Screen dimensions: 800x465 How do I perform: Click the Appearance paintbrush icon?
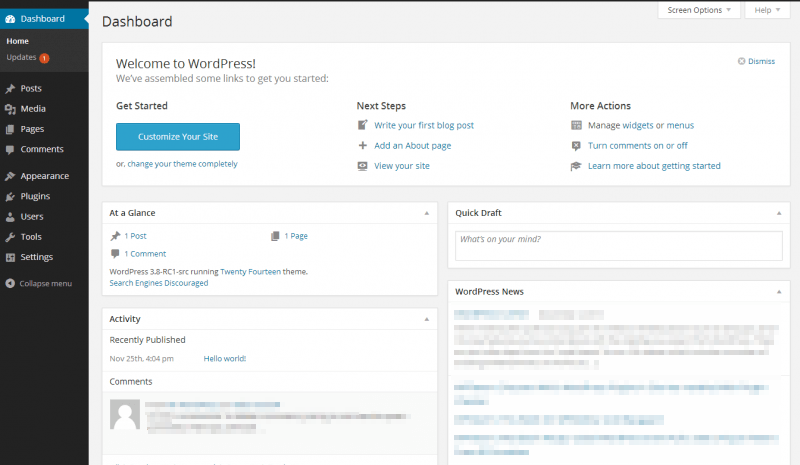10,176
